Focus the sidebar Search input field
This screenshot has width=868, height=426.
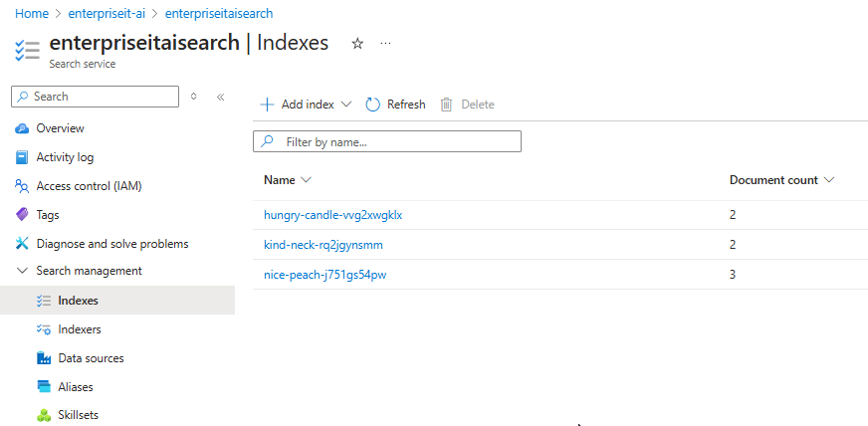point(96,97)
